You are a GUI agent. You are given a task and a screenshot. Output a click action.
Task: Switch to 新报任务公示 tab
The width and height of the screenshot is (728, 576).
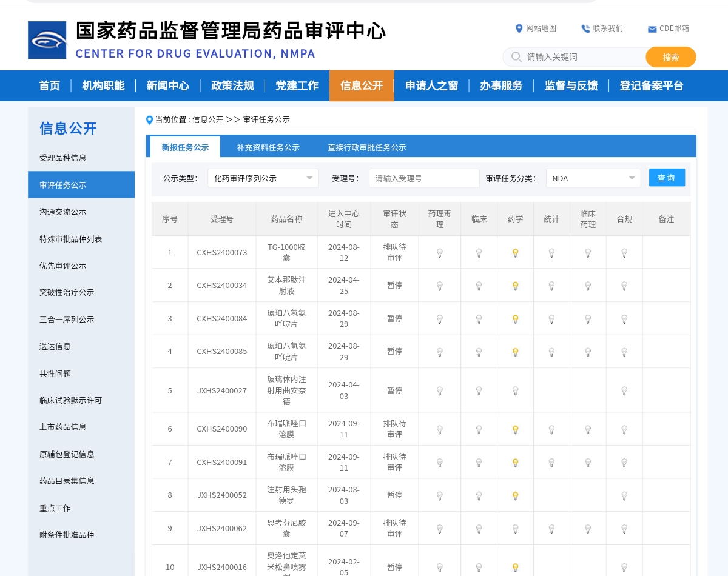(185, 147)
